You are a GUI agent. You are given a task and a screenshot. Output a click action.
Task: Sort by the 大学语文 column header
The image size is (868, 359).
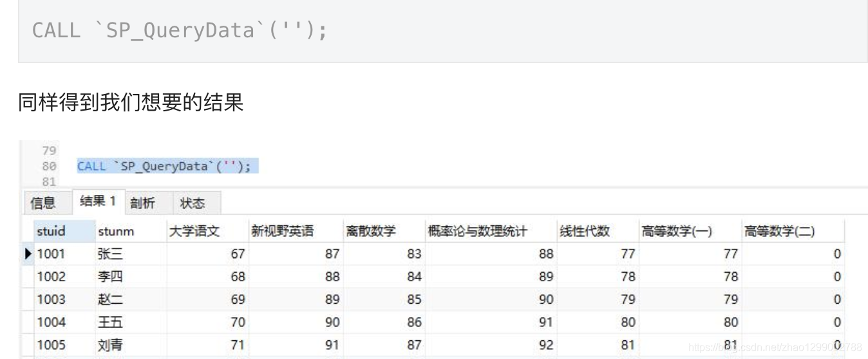[x=207, y=231]
